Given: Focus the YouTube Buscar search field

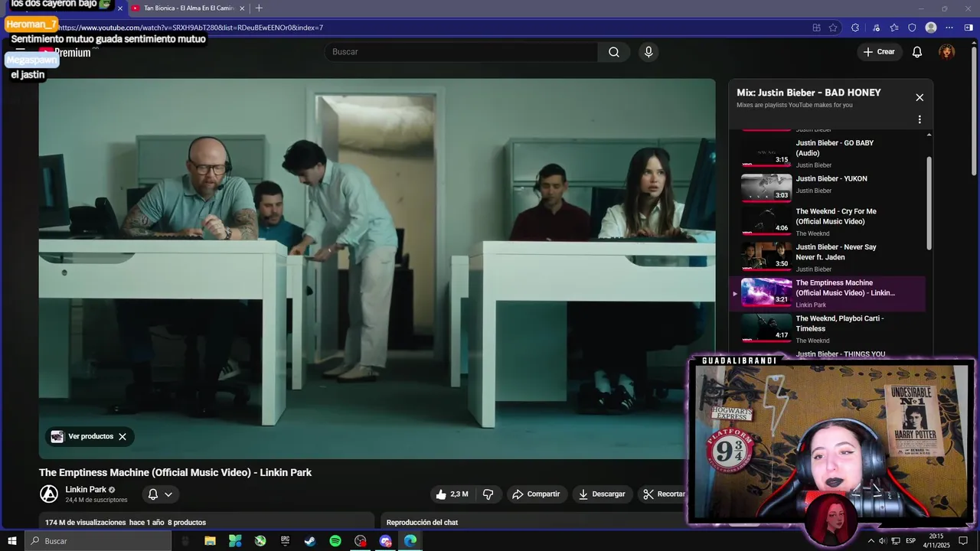Looking at the screenshot, I should point(461,52).
